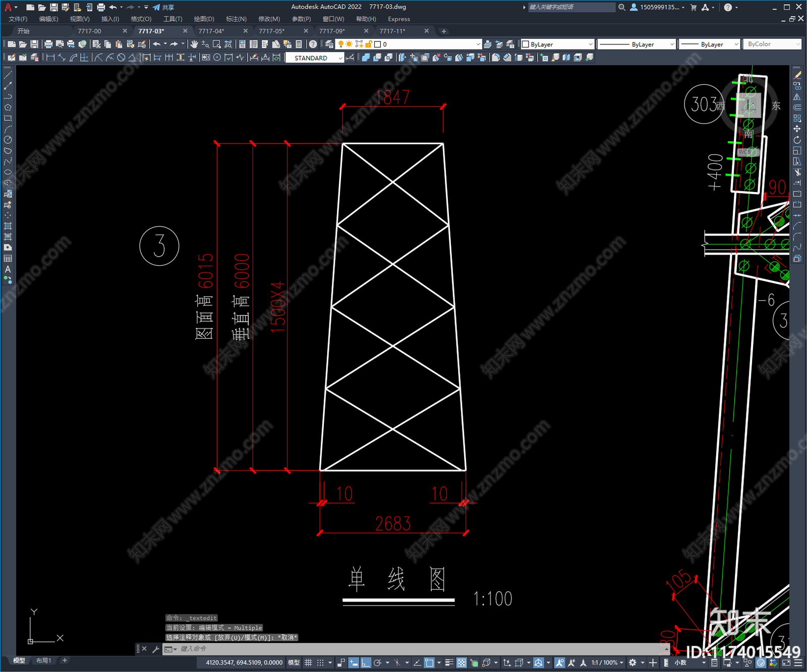This screenshot has height=672, width=807.
Task: Toggle the drawing grid display
Action: tap(308, 662)
